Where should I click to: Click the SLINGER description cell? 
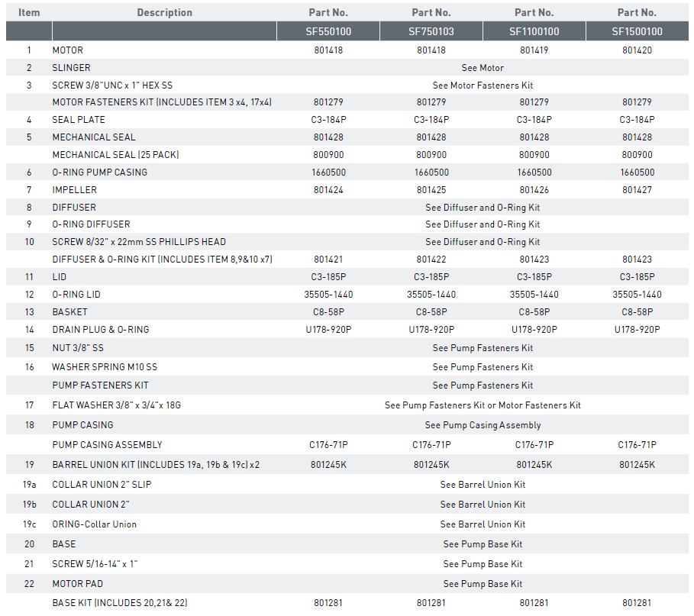71,68
